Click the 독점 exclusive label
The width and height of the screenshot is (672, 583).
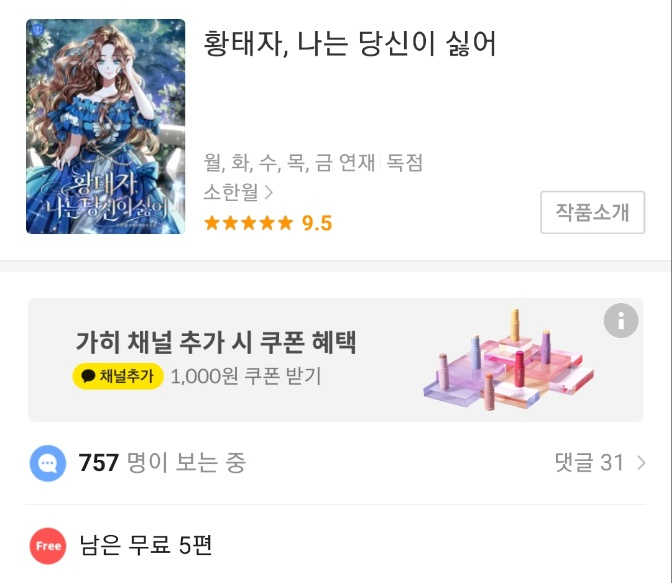click(x=405, y=163)
